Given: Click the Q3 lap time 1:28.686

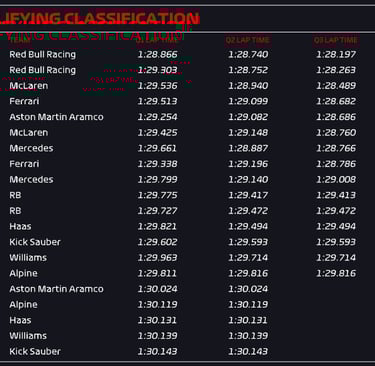Looking at the screenshot, I should click(336, 117).
